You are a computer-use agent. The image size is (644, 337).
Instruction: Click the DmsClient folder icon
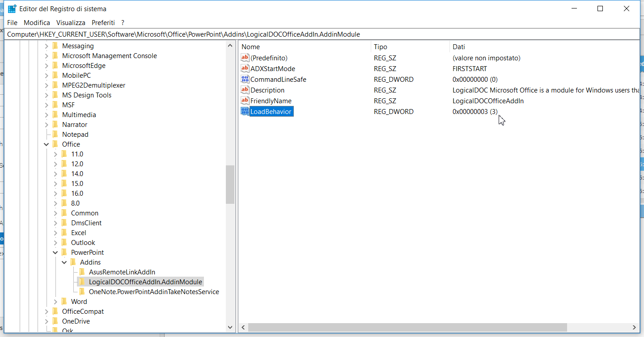point(64,223)
